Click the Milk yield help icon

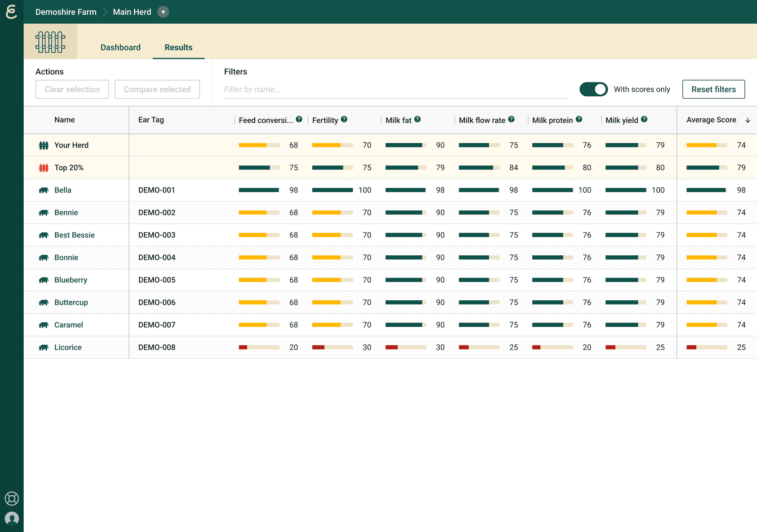[644, 119]
